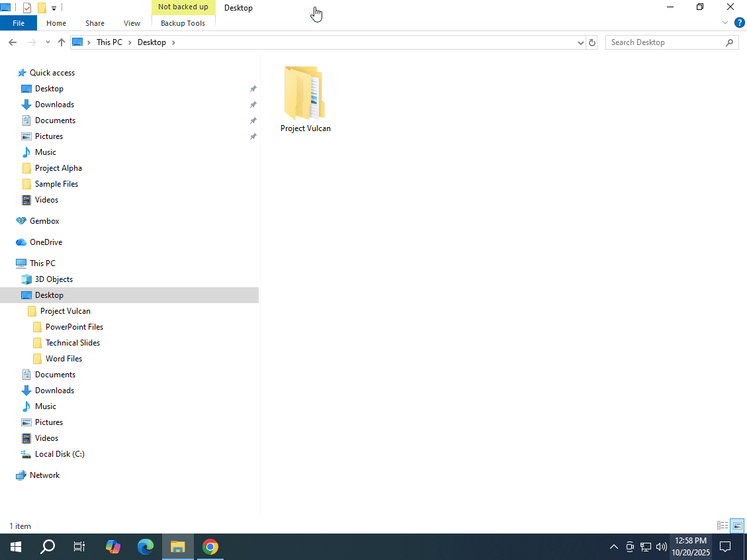Launch Microsoft Edge from the taskbar
747x560 pixels.
coord(146,547)
